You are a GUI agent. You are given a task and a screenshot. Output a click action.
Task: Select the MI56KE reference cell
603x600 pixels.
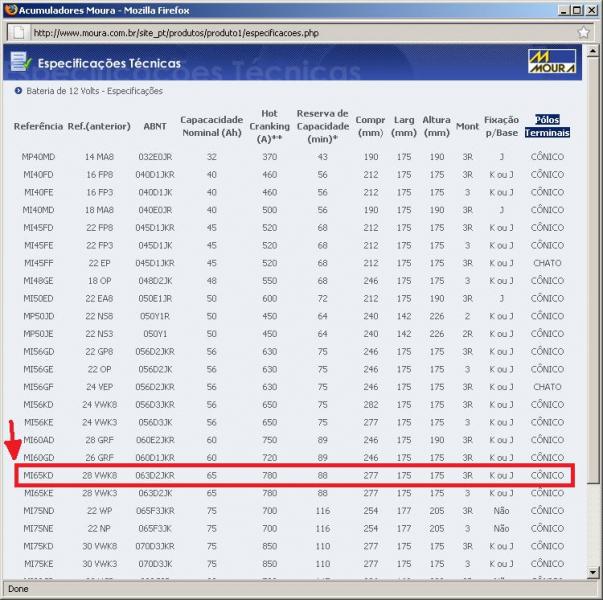point(38,422)
